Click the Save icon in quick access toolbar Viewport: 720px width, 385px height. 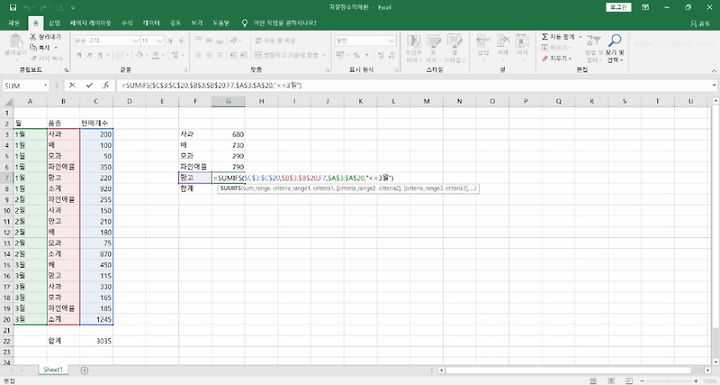point(13,7)
